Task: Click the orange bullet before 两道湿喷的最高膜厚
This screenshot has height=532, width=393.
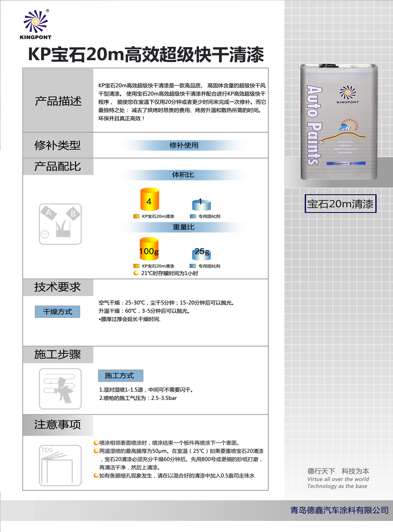Action: click(x=96, y=451)
